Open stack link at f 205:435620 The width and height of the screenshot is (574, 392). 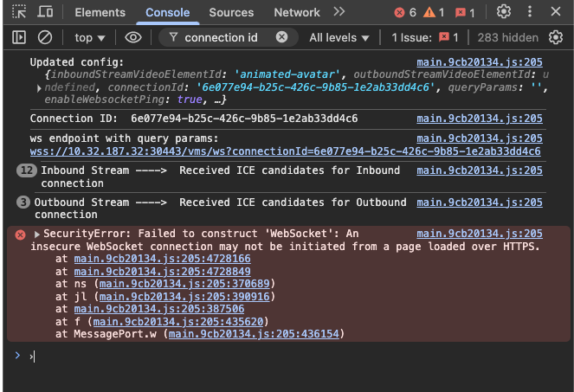coord(177,322)
